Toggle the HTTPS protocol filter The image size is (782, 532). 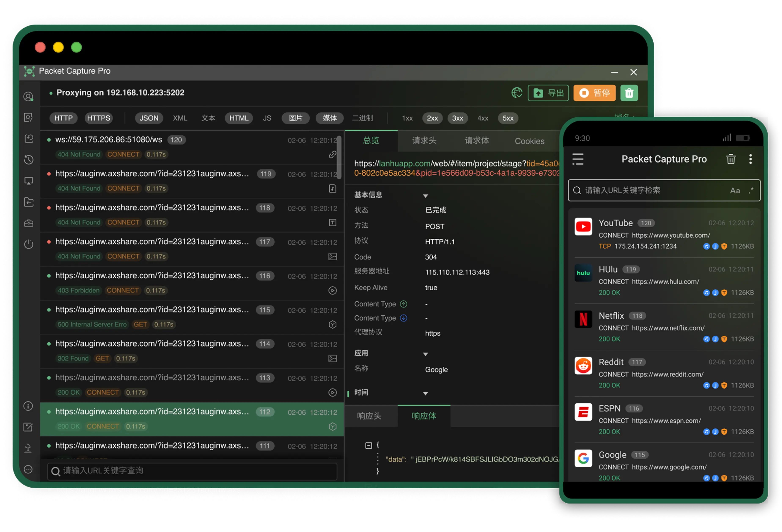[99, 118]
